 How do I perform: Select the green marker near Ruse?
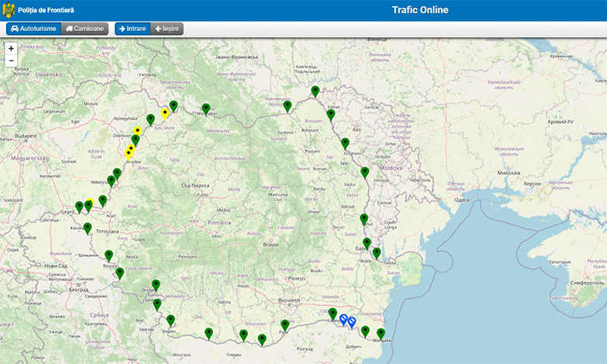coord(285,325)
